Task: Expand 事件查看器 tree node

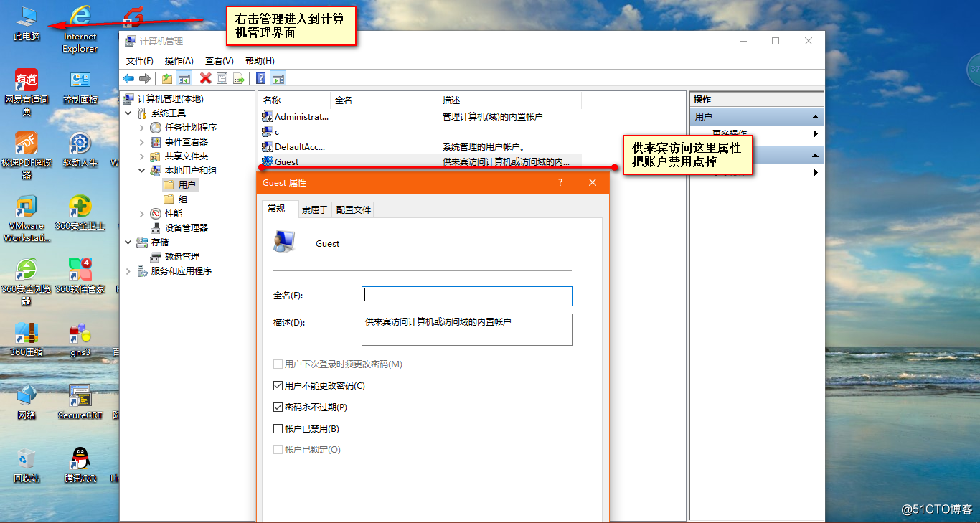Action: [x=142, y=142]
